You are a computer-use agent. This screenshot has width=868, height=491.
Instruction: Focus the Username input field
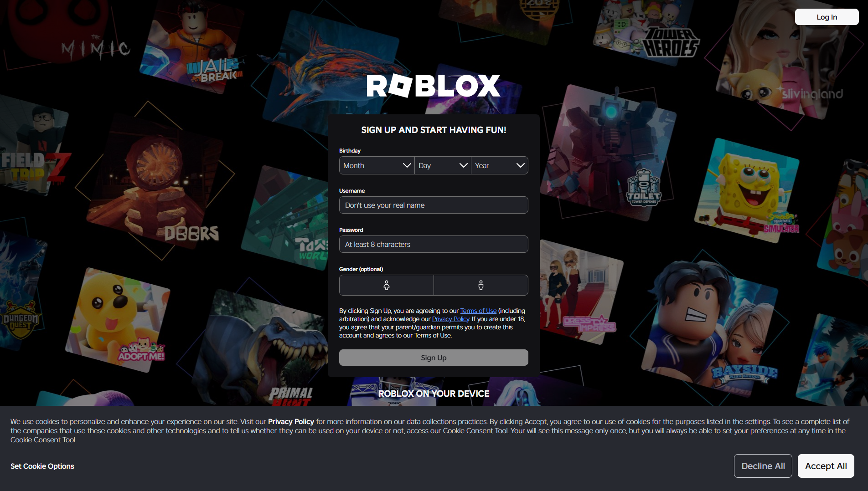[x=434, y=205]
